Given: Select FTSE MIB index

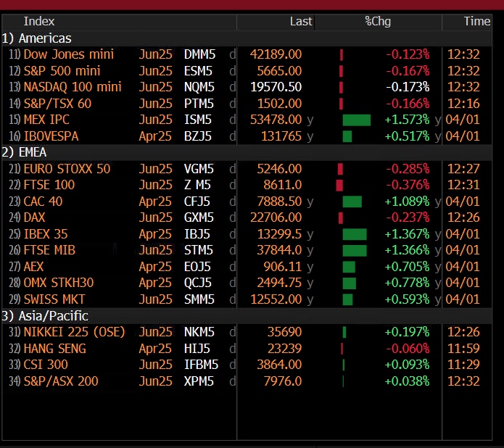Looking at the screenshot, I should (49, 250).
